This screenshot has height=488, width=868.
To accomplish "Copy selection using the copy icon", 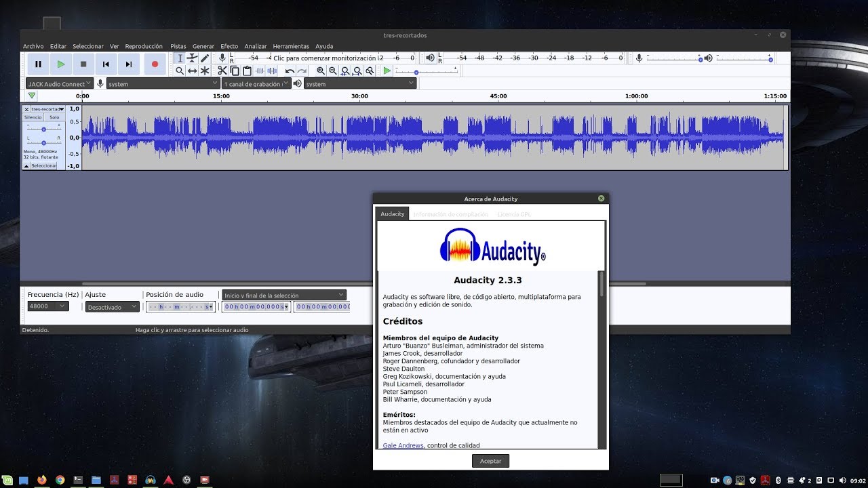I will coord(235,70).
